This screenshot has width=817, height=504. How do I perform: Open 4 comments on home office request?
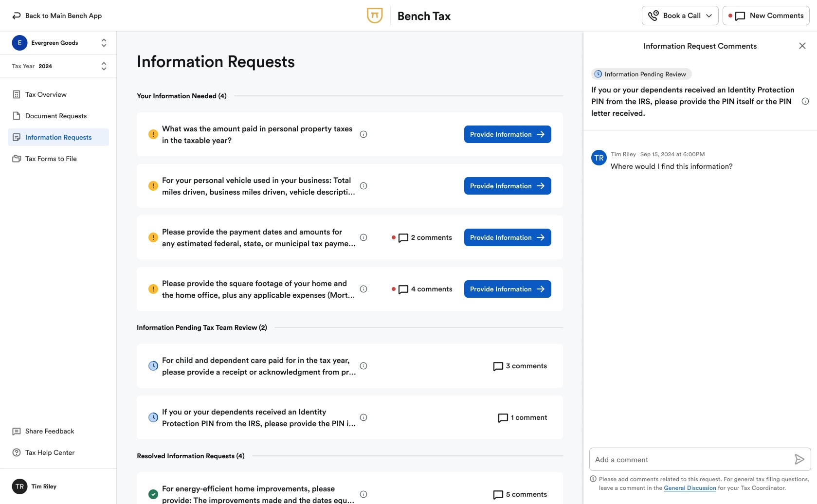422,289
